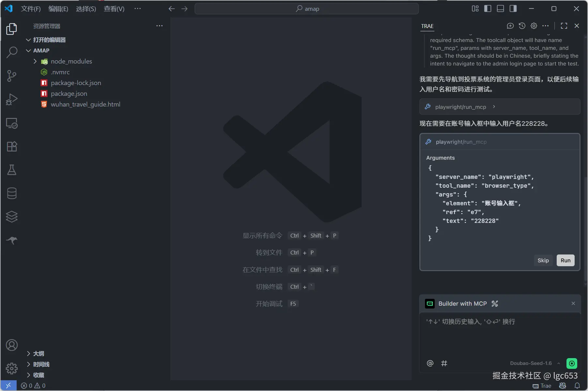This screenshot has width=588, height=391.
Task: Open the amap command center search box
Action: coord(307,9)
